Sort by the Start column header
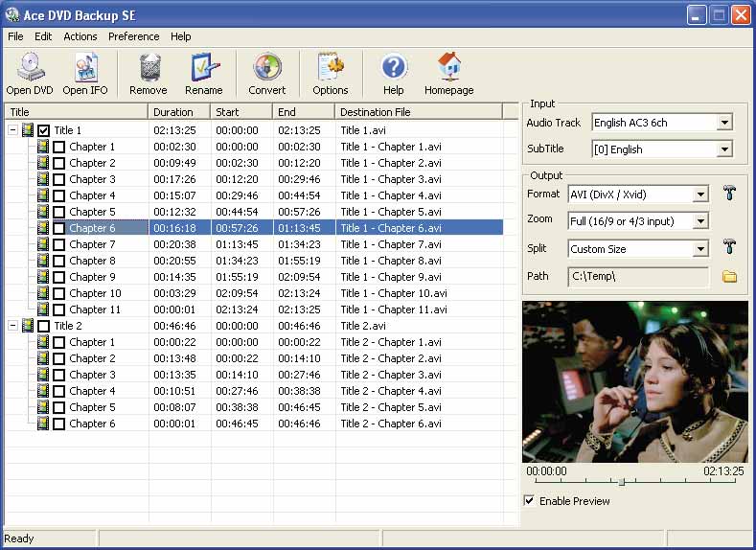756x550 pixels. tap(241, 112)
